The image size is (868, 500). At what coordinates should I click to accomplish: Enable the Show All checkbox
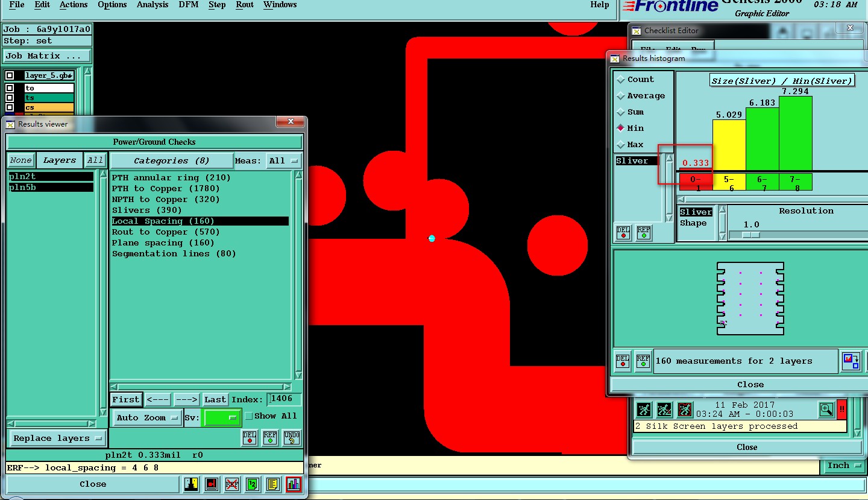coord(248,416)
